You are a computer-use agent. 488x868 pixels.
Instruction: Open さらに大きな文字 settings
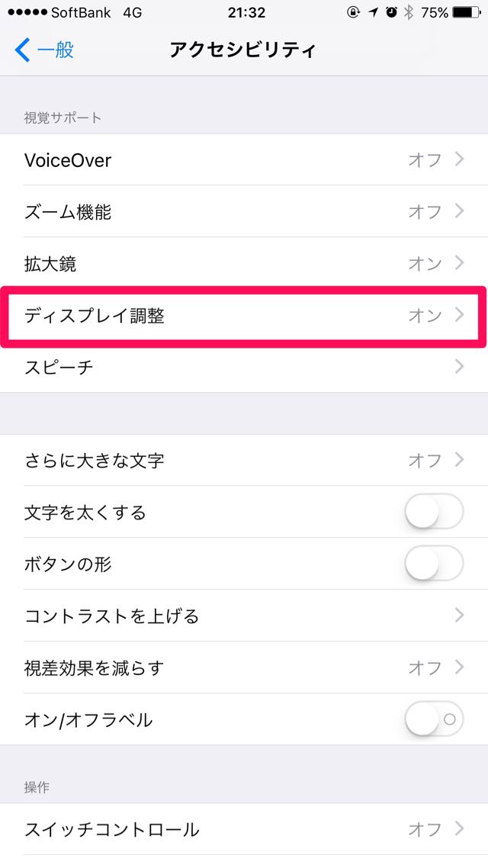(x=244, y=460)
